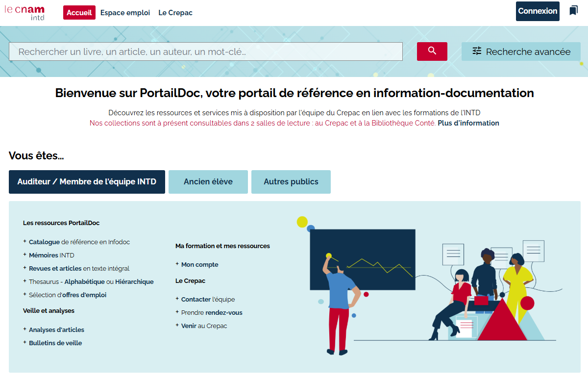Open Le Crepac menu

[x=175, y=13]
